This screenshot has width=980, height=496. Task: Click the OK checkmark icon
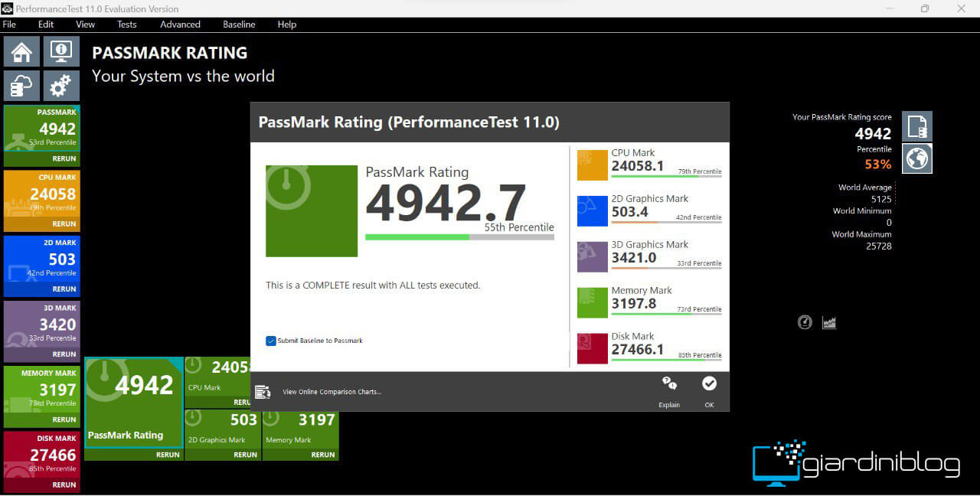709,383
